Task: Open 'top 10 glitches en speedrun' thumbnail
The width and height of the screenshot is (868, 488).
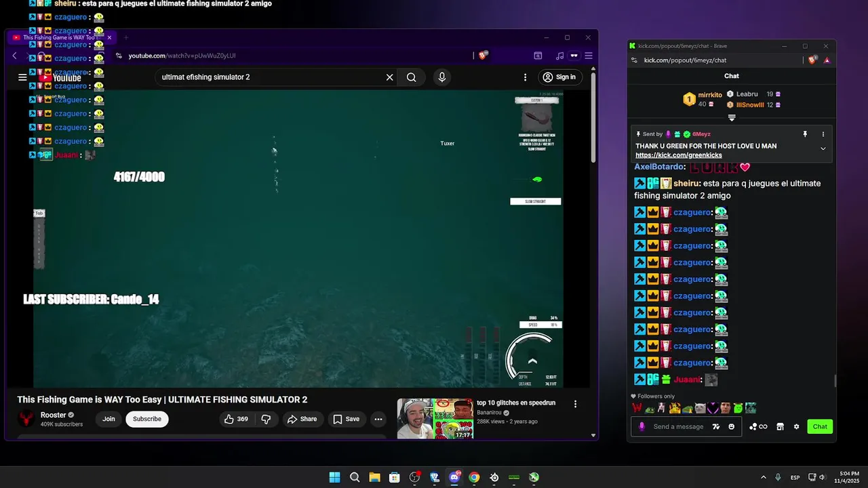Action: 435,418
